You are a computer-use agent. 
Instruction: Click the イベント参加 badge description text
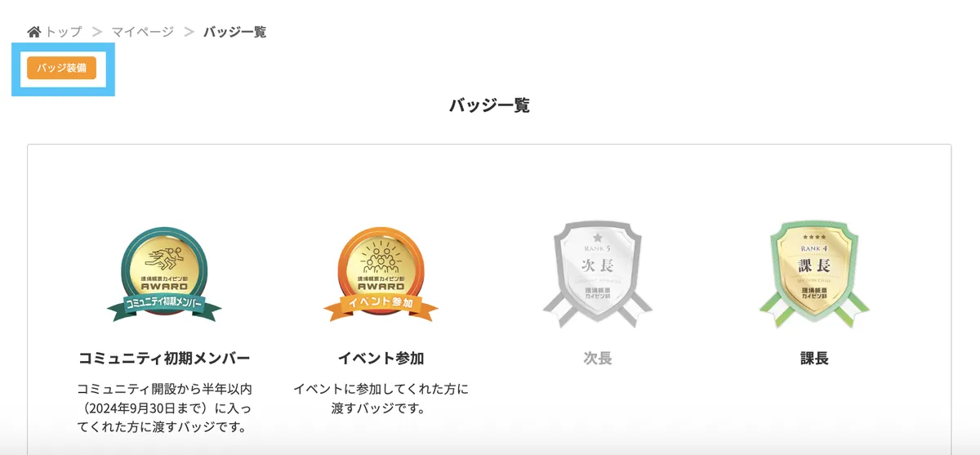click(381, 398)
